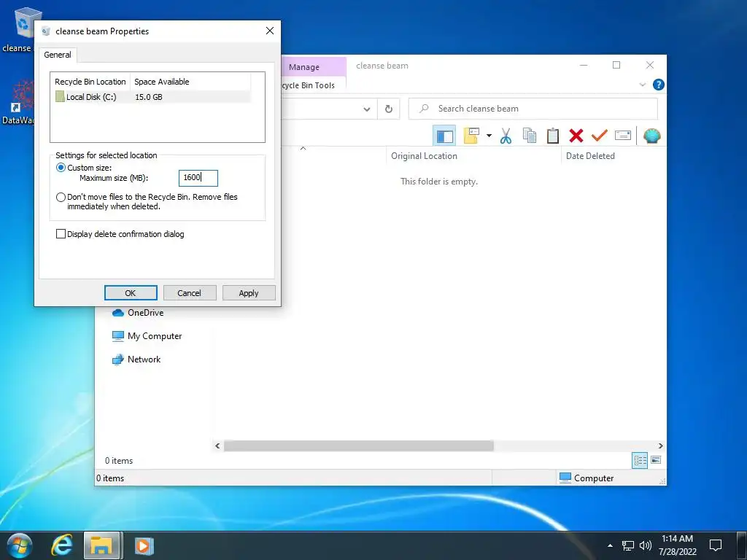The width and height of the screenshot is (747, 560).
Task: Launch the media player taskbar icon
Action: click(144, 545)
